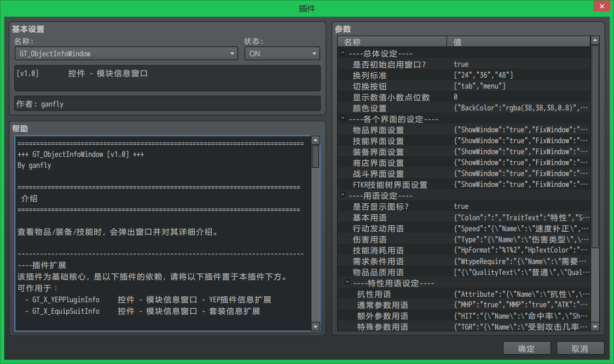Select the 颜色设置 parameter row
The height and width of the screenshot is (364, 614).
coord(464,108)
